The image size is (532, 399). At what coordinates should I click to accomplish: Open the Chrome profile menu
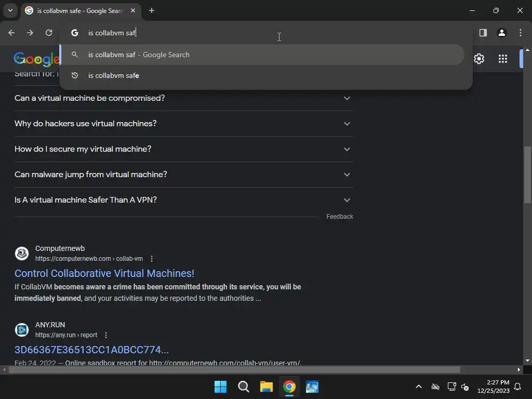click(501, 33)
